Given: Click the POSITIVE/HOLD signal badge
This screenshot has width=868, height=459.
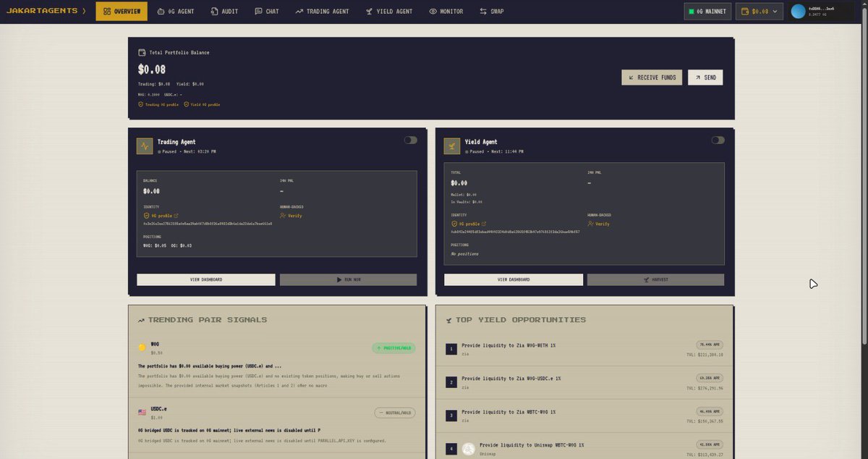Looking at the screenshot, I should point(393,348).
